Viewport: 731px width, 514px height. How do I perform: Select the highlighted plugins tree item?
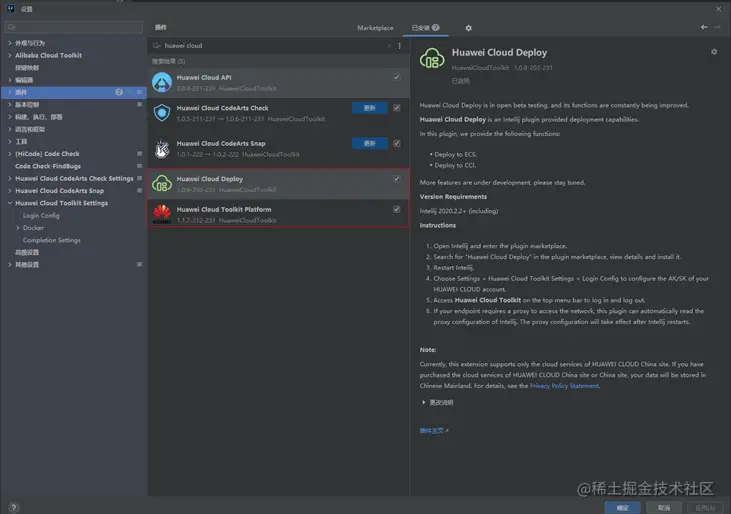click(74, 92)
